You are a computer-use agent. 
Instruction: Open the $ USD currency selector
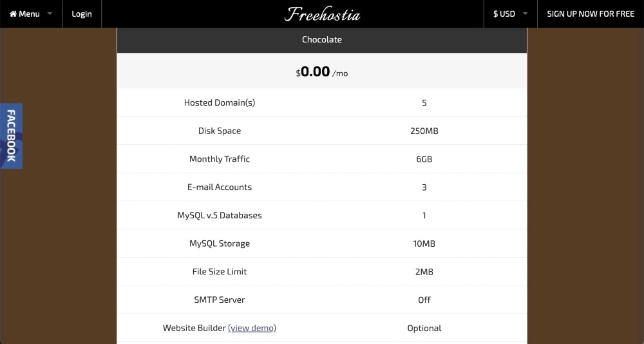(x=504, y=14)
